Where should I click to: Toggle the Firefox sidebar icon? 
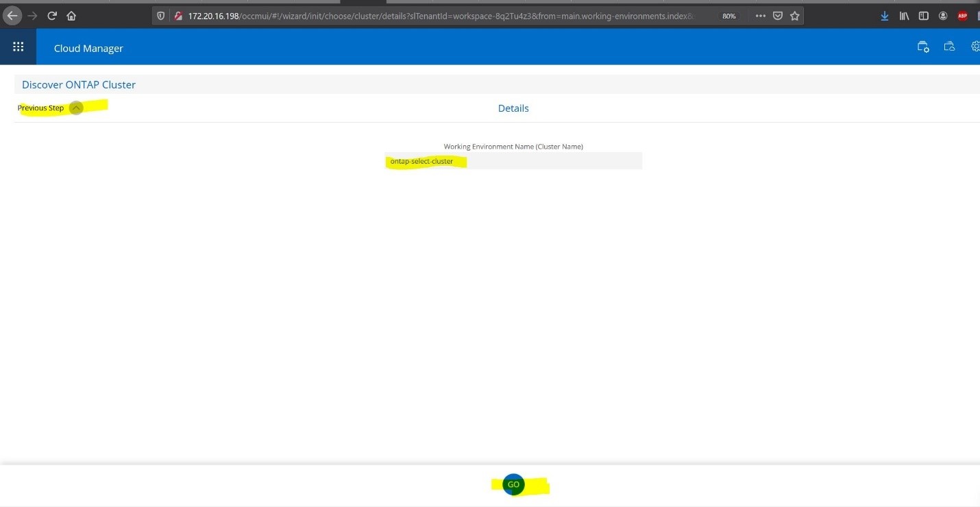coord(924,15)
